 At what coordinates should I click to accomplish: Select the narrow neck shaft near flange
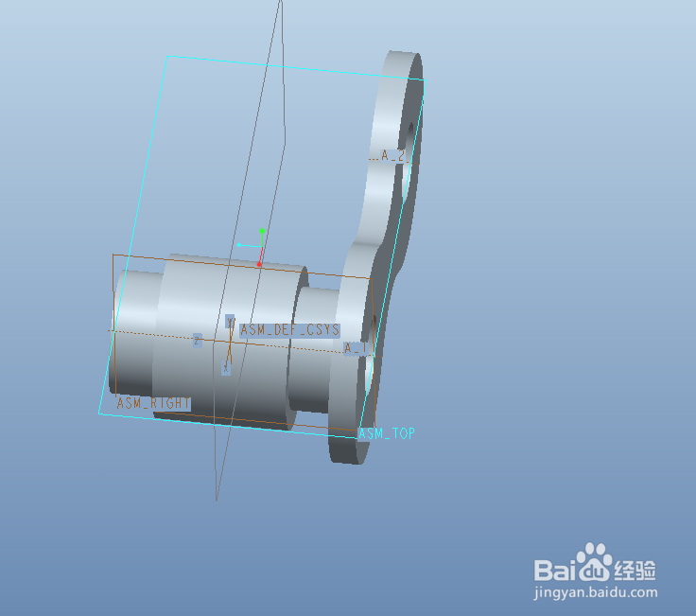[313, 351]
